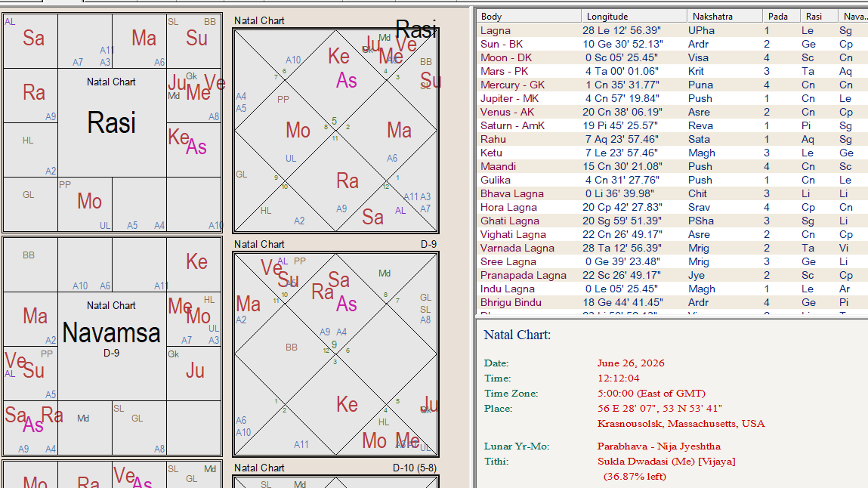
Task: Select the Indu Lagna row
Action: click(x=672, y=289)
